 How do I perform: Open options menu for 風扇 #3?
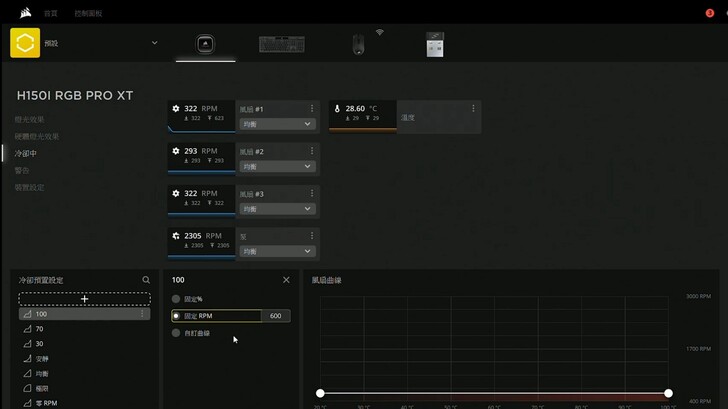click(x=312, y=193)
